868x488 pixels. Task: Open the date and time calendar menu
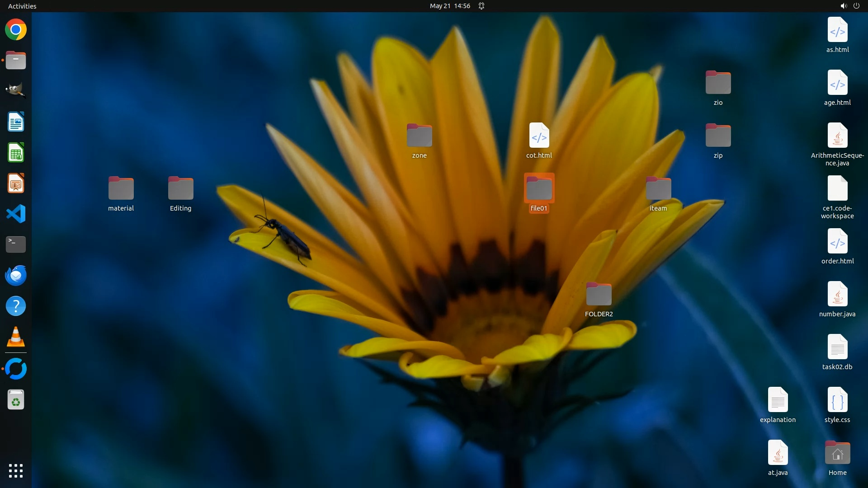point(450,6)
